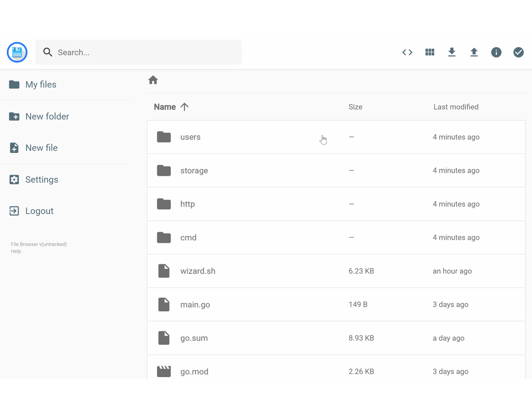
Task: Sort files by Size column
Action: [x=355, y=107]
